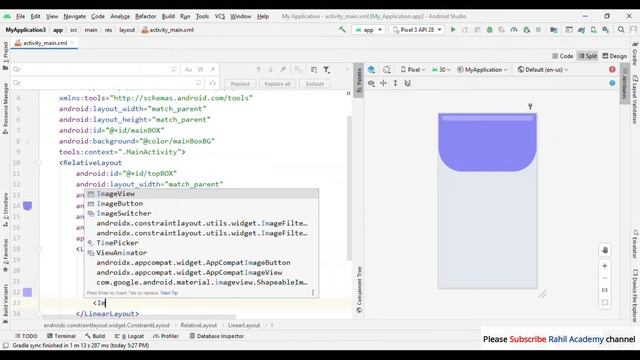The image size is (640, 360).
Task: Select ImageView in the autocomplete list
Action: 202,194
